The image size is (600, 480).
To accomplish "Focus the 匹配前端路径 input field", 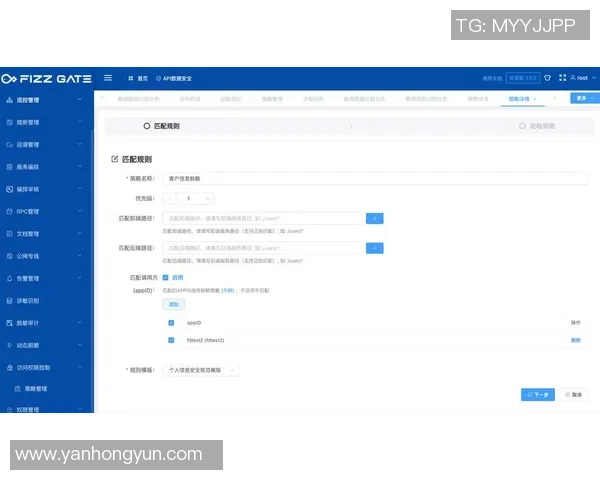I will pos(262,218).
